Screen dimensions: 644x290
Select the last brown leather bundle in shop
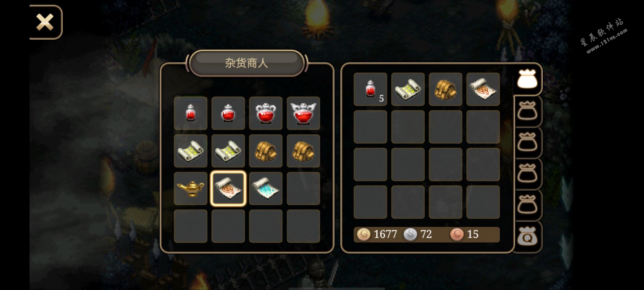tap(303, 151)
